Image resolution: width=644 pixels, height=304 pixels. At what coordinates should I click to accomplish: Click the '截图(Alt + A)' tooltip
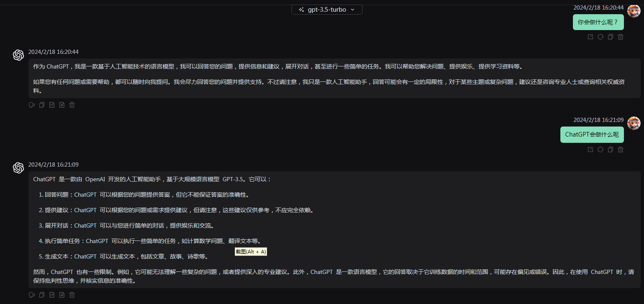(250, 252)
